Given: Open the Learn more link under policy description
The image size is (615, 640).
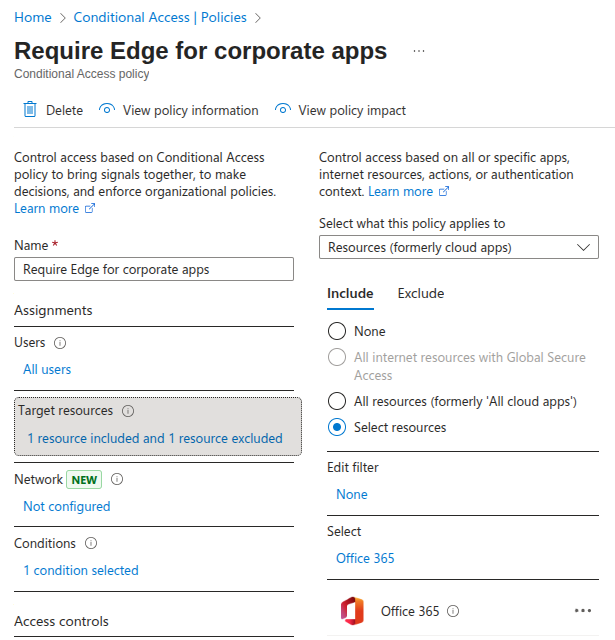Looking at the screenshot, I should click(47, 209).
